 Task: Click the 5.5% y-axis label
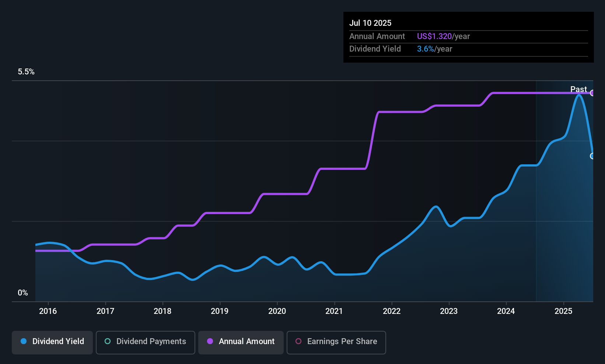click(x=26, y=72)
